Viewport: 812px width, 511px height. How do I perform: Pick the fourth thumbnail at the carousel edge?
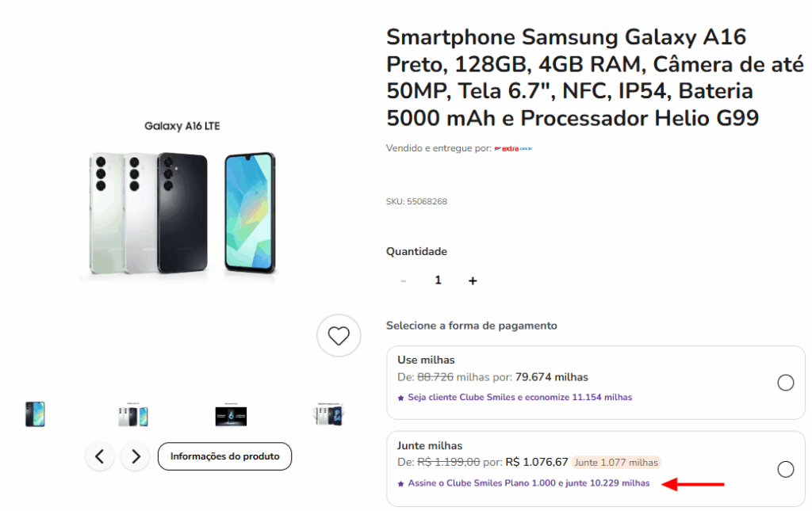[328, 414]
